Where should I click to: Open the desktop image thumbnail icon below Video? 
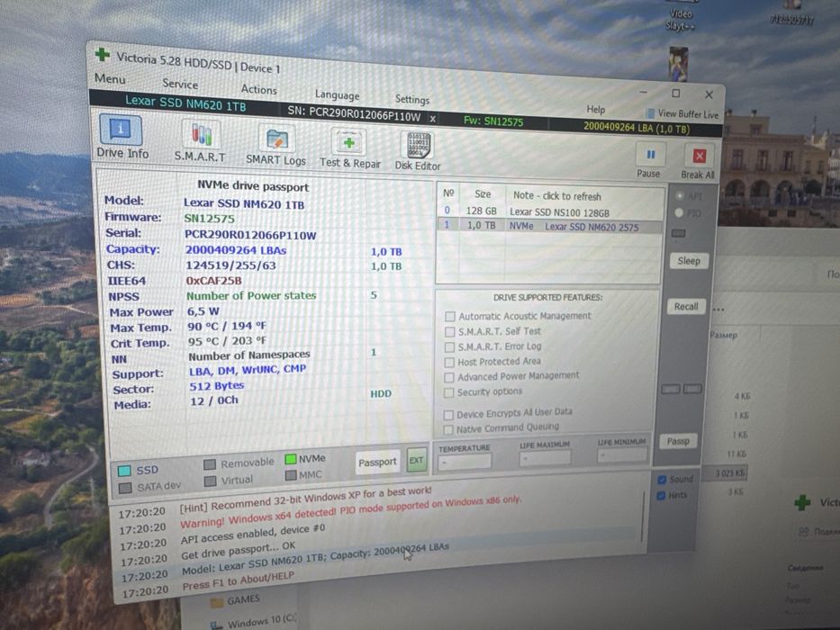[x=678, y=63]
